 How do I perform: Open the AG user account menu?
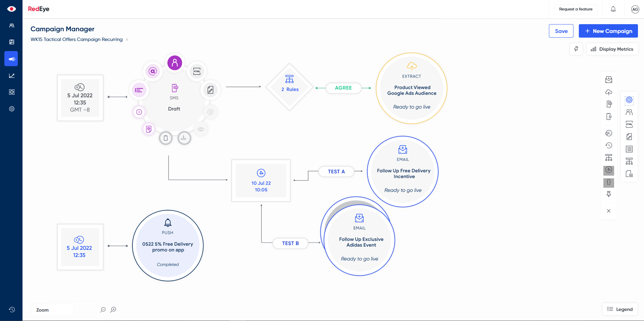coord(635,9)
